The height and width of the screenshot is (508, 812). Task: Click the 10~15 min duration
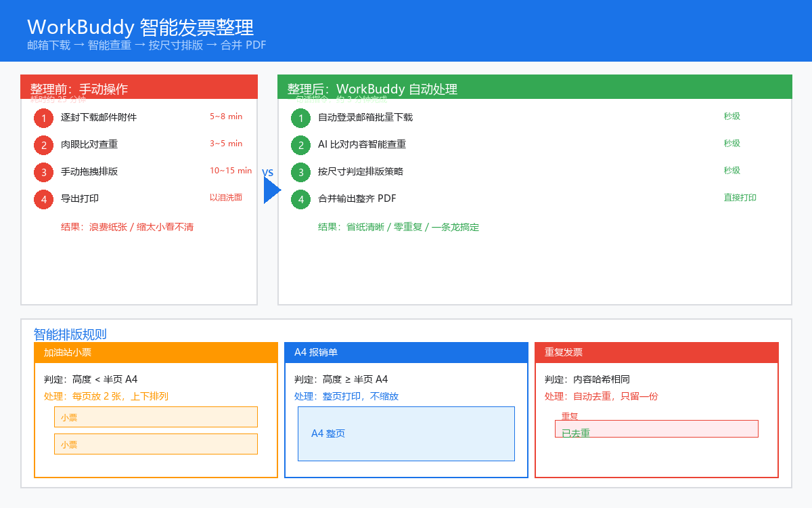tap(231, 171)
